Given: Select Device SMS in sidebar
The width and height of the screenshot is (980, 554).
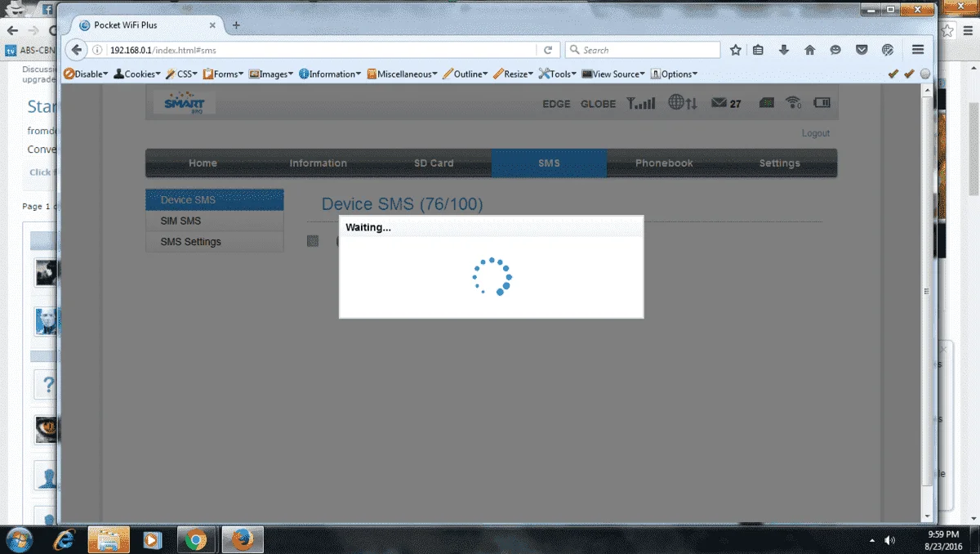Looking at the screenshot, I should (215, 199).
